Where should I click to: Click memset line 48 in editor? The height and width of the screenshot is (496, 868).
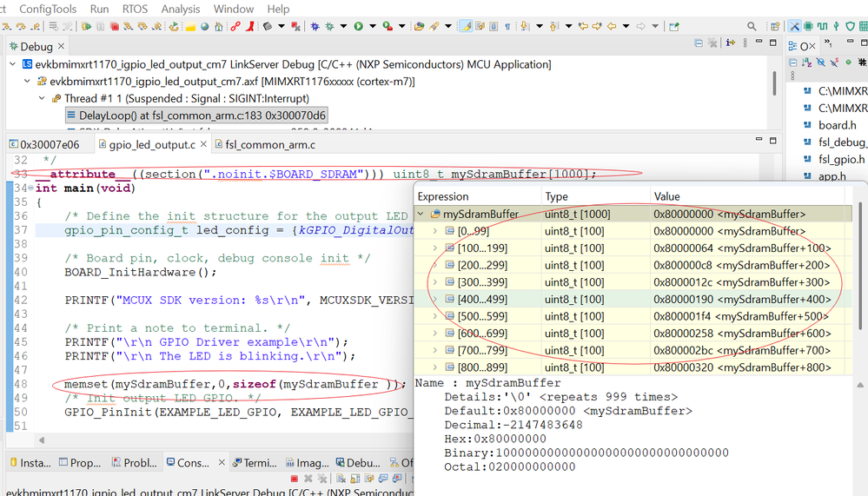(235, 384)
